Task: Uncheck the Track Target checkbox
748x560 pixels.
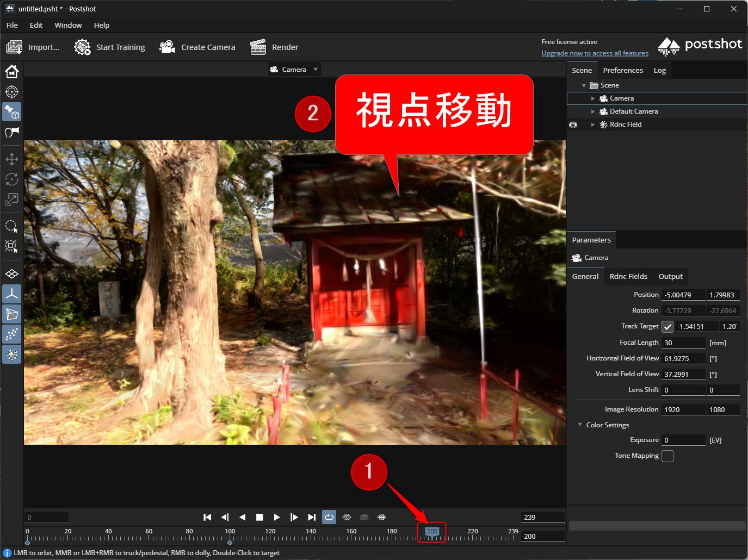Action: (x=667, y=327)
